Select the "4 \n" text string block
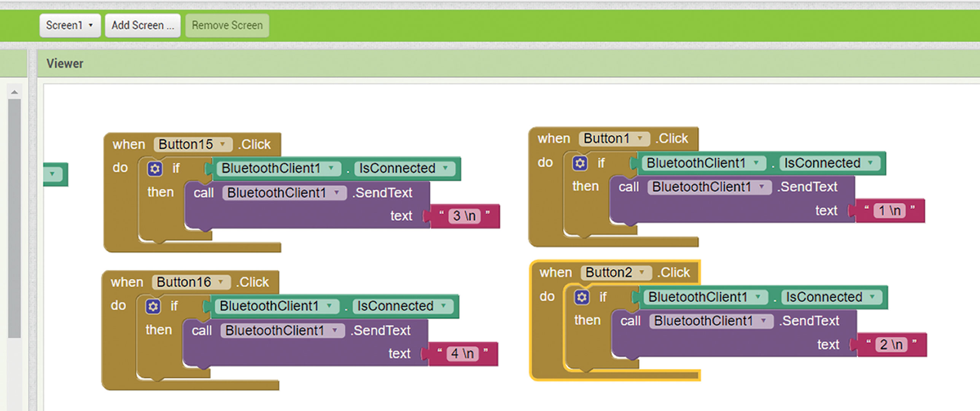The height and width of the screenshot is (411, 980). 462,354
